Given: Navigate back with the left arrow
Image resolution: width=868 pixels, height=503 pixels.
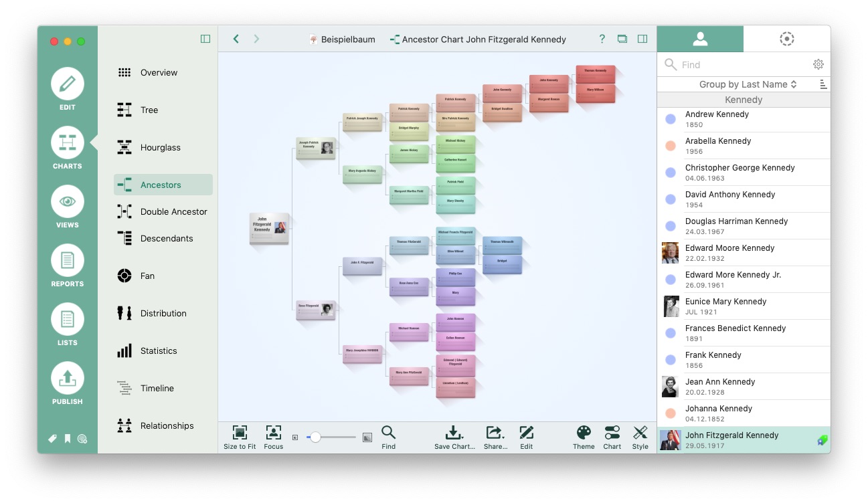Looking at the screenshot, I should (x=236, y=39).
